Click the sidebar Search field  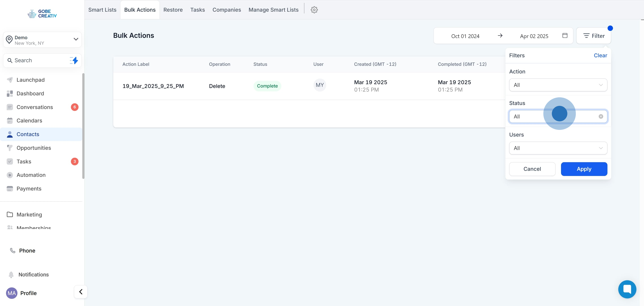click(x=38, y=60)
